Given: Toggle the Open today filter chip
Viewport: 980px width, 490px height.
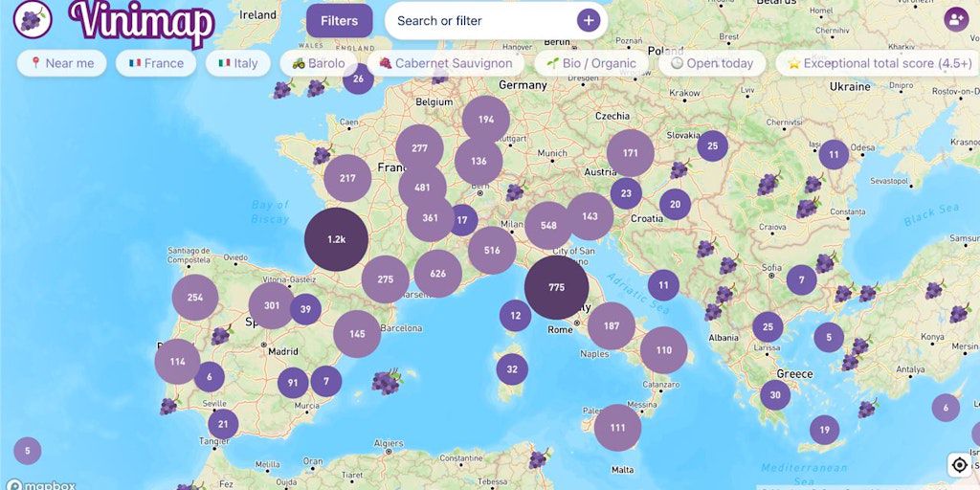Looking at the screenshot, I should pos(712,63).
